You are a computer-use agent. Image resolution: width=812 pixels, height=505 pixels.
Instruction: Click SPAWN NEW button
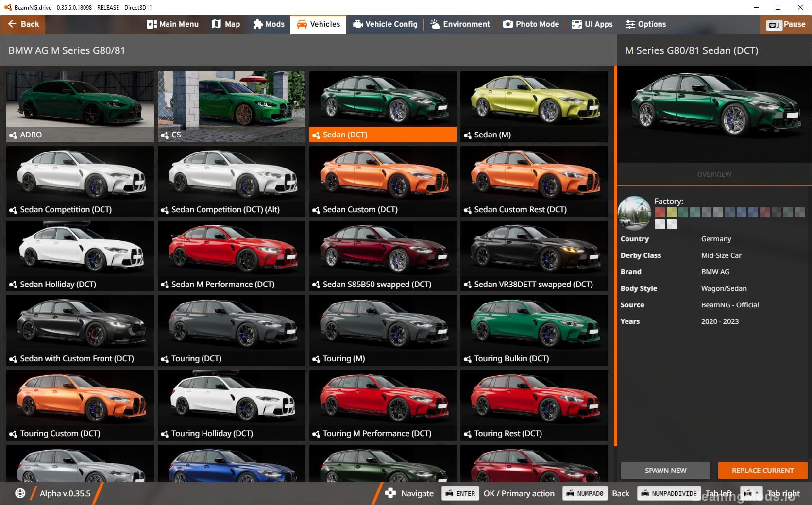(x=666, y=471)
